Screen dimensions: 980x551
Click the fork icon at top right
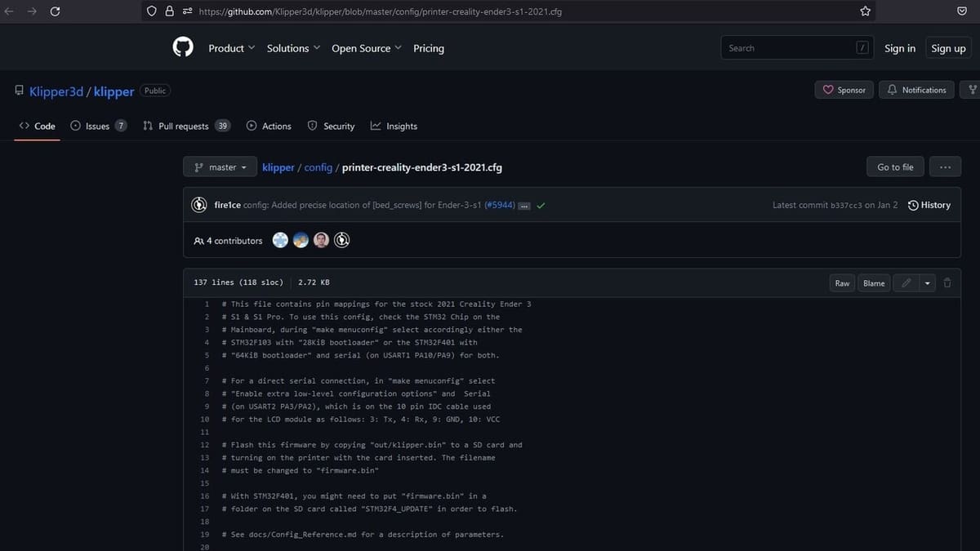(973, 90)
